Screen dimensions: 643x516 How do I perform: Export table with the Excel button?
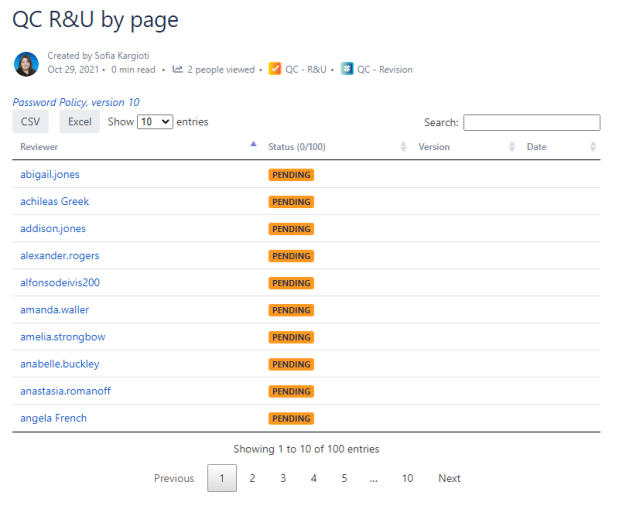[x=79, y=122]
